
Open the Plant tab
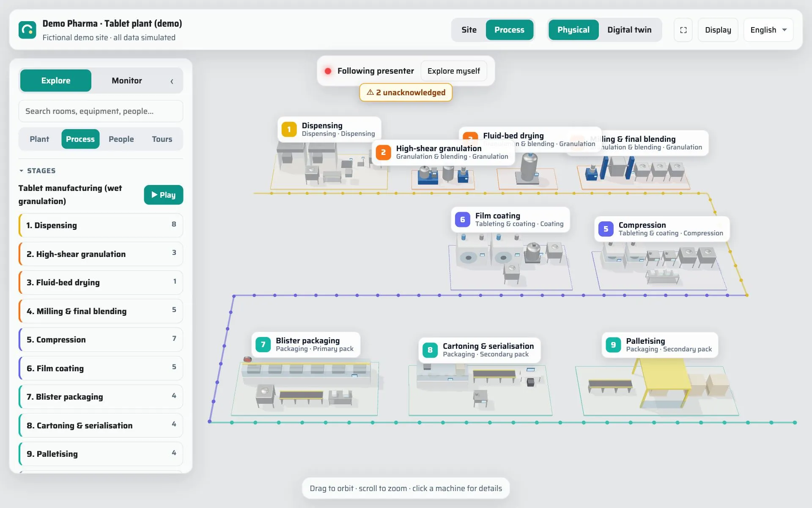click(39, 139)
